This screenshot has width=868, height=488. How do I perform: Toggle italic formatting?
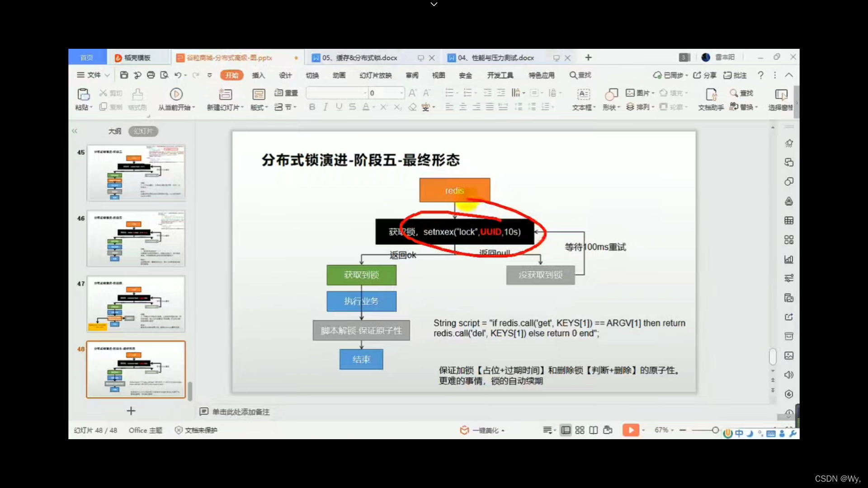click(x=325, y=107)
